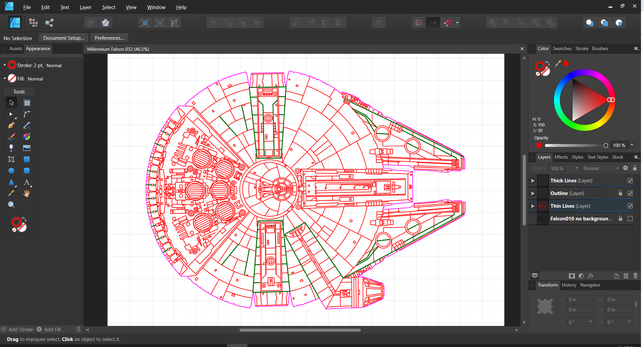Open the File menu
The width and height of the screenshot is (644, 347).
27,7
